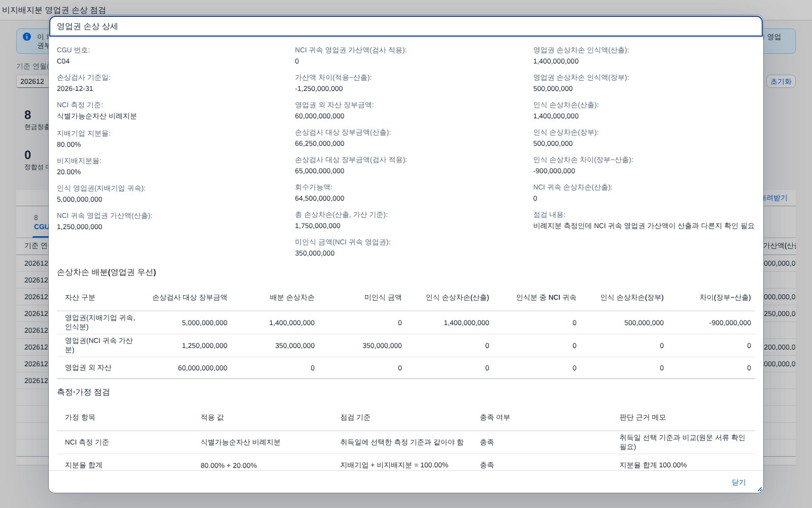
Task: Click the 영업권 손상차손 인식액(장부) label
Action: (581, 77)
